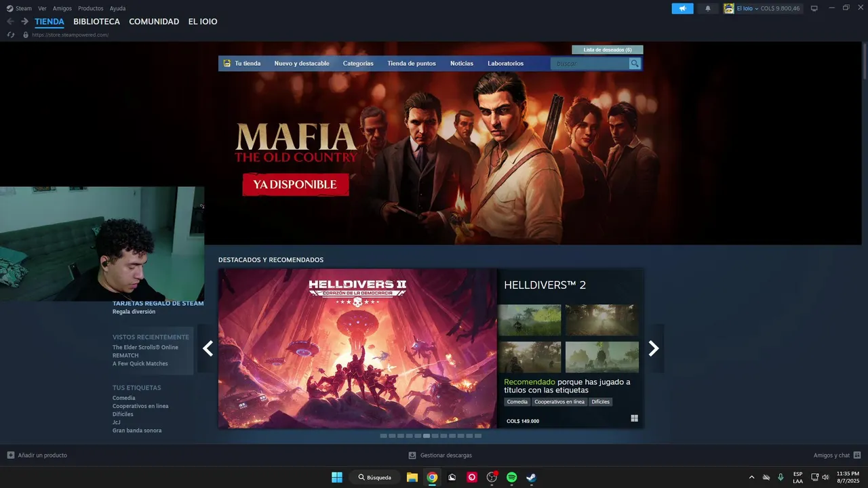Open File Explorer from the taskbar
868x488 pixels.
tap(412, 477)
